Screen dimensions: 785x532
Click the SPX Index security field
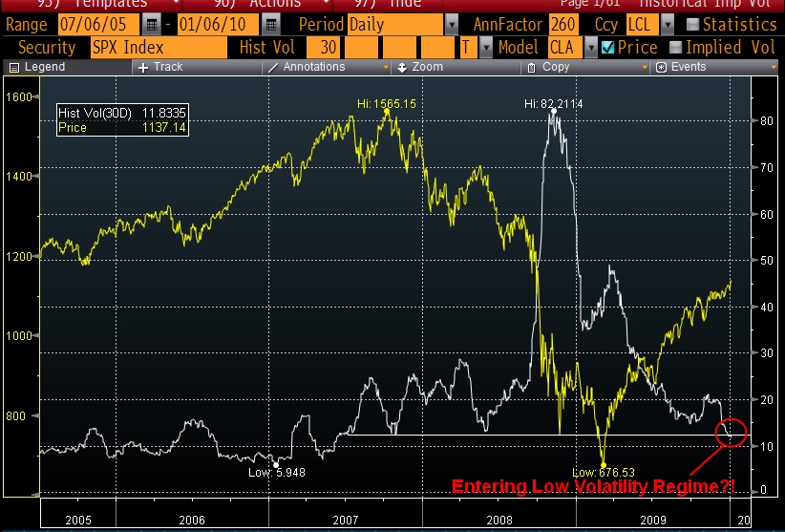(x=158, y=47)
